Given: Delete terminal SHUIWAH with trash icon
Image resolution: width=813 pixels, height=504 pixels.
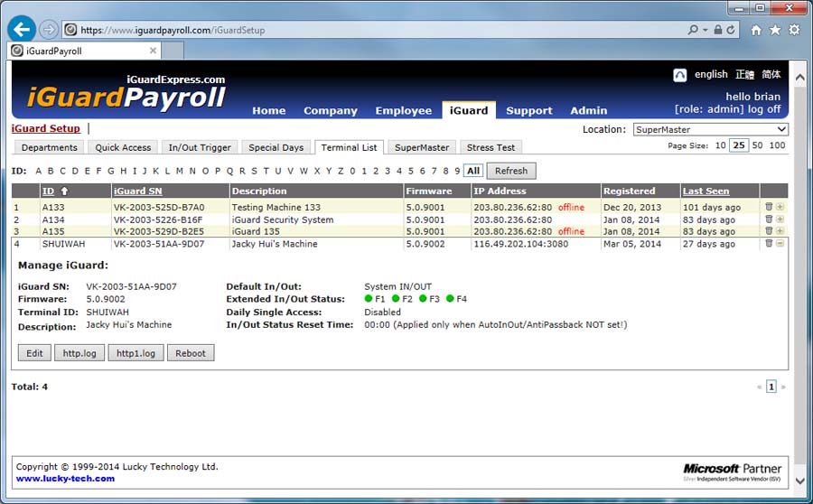Looking at the screenshot, I should pyautogui.click(x=769, y=243).
